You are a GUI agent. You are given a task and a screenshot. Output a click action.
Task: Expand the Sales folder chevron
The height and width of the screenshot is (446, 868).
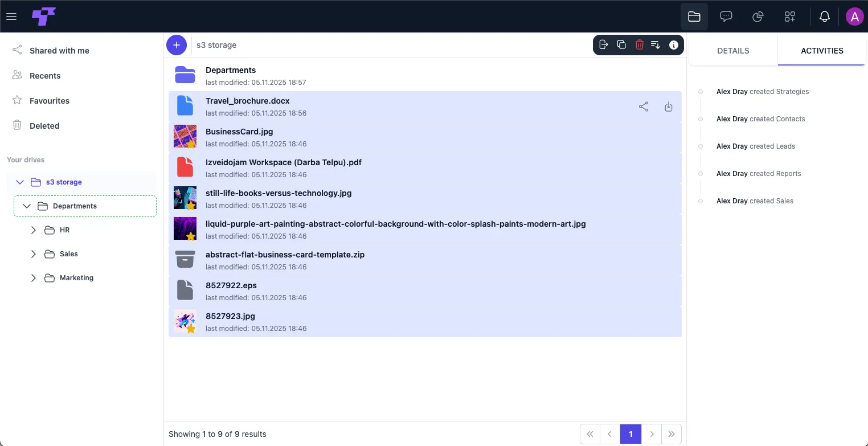coord(34,254)
